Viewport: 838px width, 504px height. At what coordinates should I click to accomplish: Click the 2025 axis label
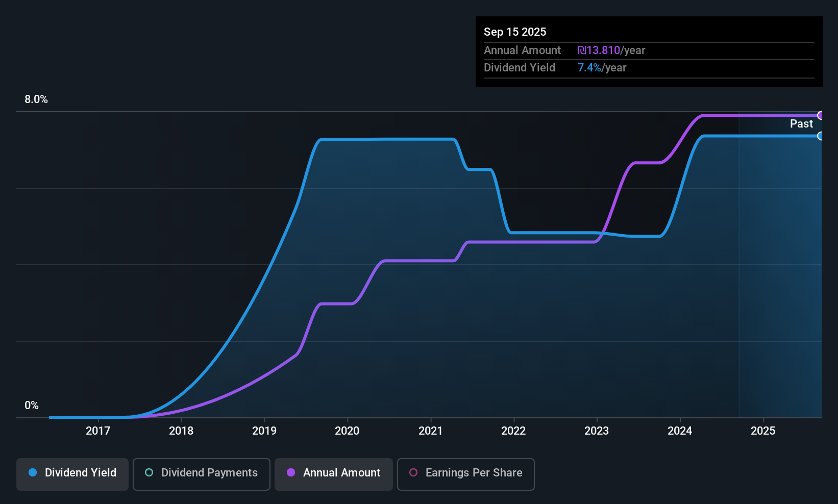click(763, 431)
